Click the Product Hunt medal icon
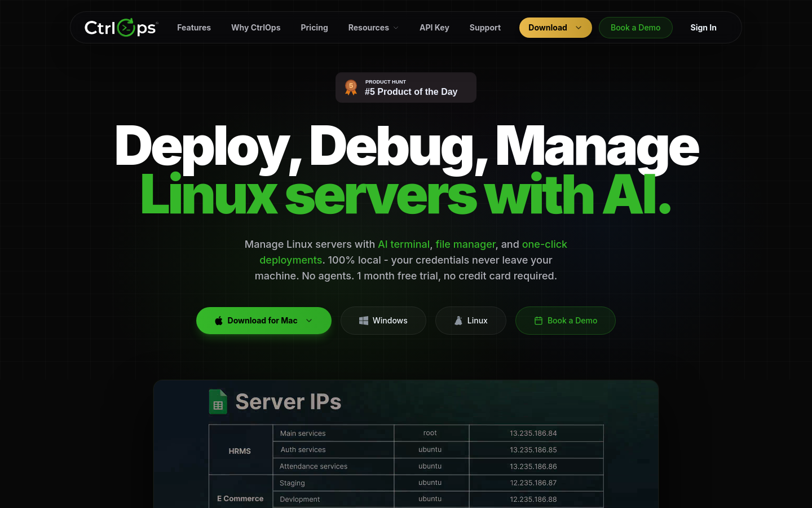Image resolution: width=812 pixels, height=508 pixels. pos(351,87)
